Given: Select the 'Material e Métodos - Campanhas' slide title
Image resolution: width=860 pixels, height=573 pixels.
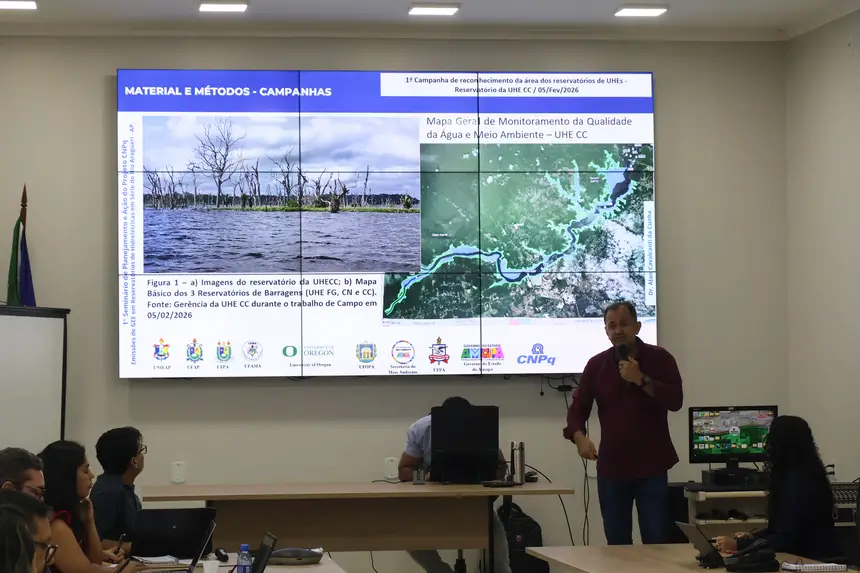Looking at the screenshot, I should click(227, 91).
